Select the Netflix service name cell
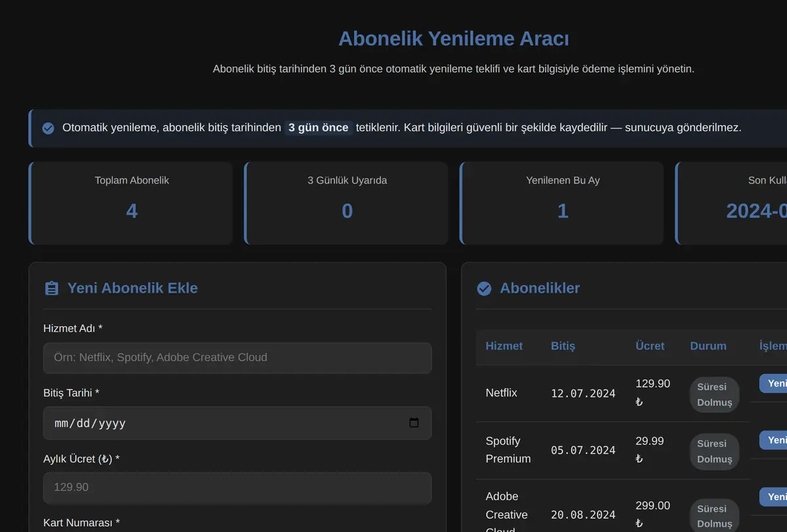The width and height of the screenshot is (787, 532). (502, 393)
